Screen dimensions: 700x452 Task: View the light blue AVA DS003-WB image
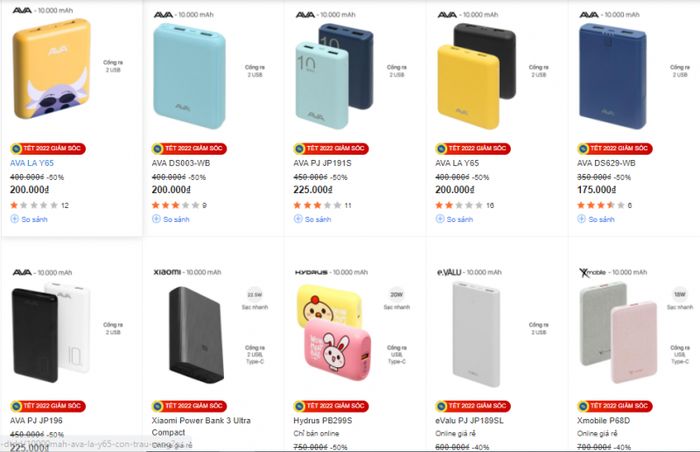click(189, 76)
